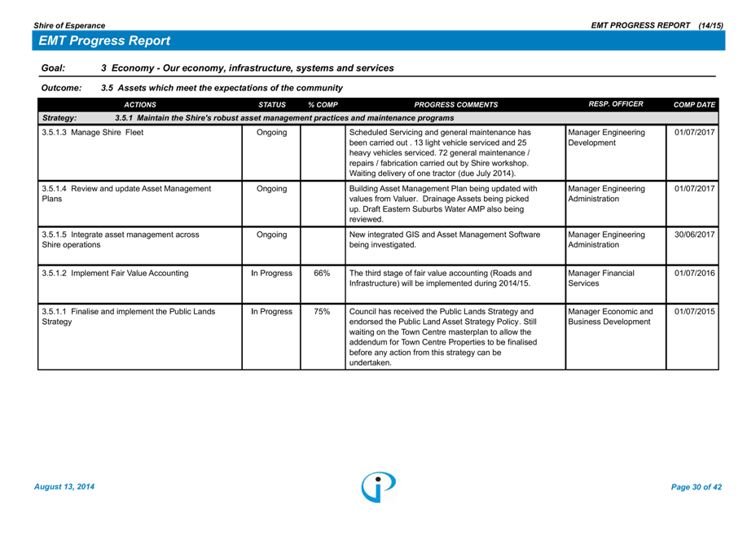Click the 'Building Asset Management Plan being updated' comment
Image resolution: width=756 pixels, height=535 pixels.
click(x=443, y=204)
